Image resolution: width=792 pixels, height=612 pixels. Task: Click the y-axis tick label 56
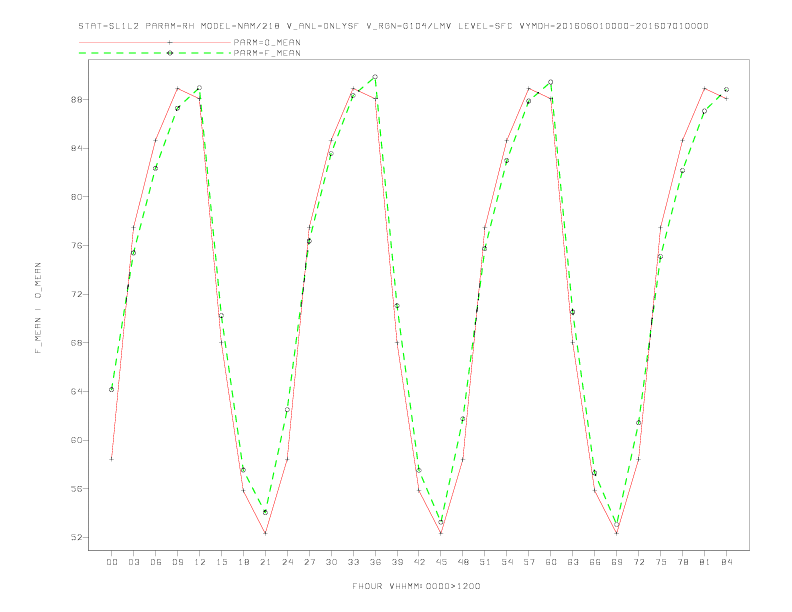[x=76, y=488]
